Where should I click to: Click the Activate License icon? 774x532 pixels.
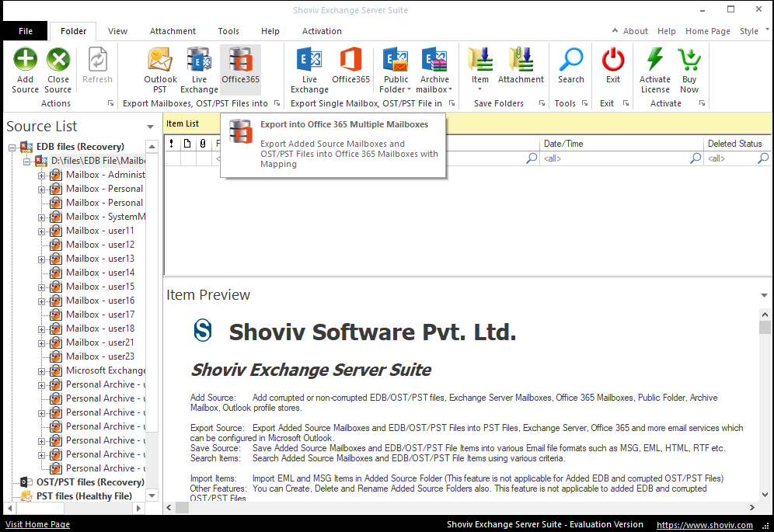point(655,60)
